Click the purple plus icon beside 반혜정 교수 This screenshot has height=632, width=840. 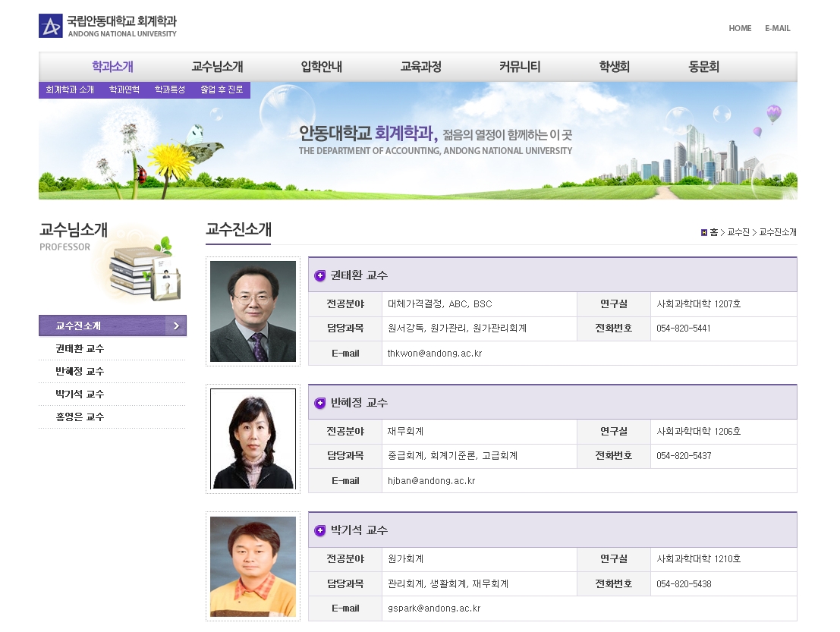click(x=319, y=404)
